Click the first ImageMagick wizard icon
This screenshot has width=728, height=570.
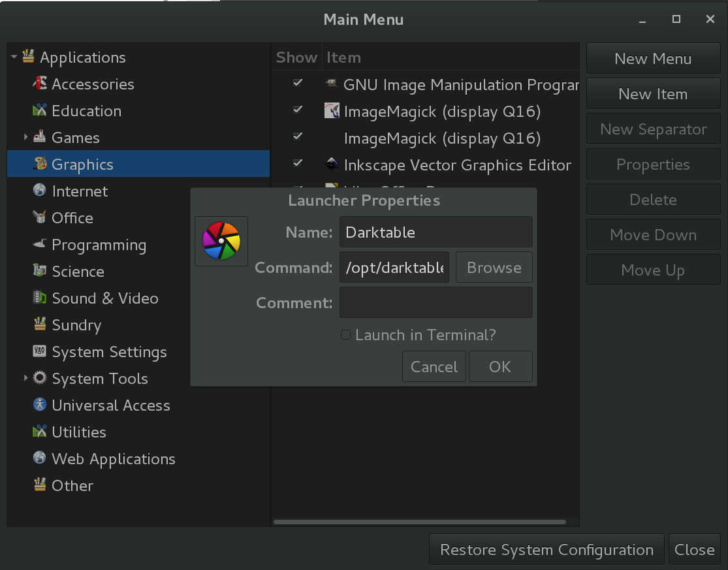(x=332, y=110)
